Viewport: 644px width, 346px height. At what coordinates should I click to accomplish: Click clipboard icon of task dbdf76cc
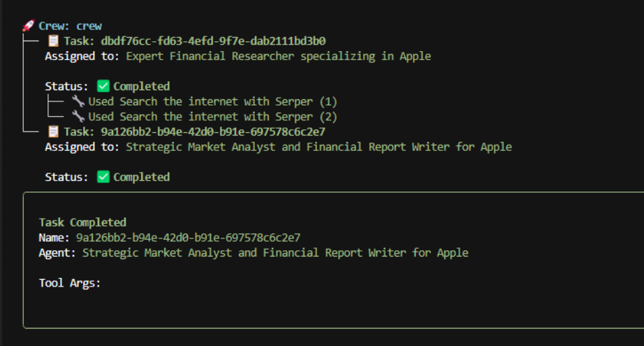pos(53,41)
